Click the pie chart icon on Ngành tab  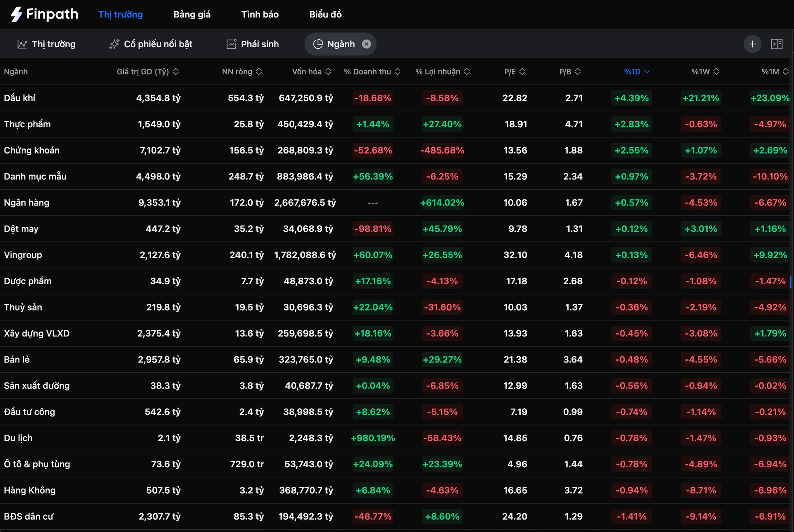[x=318, y=44]
